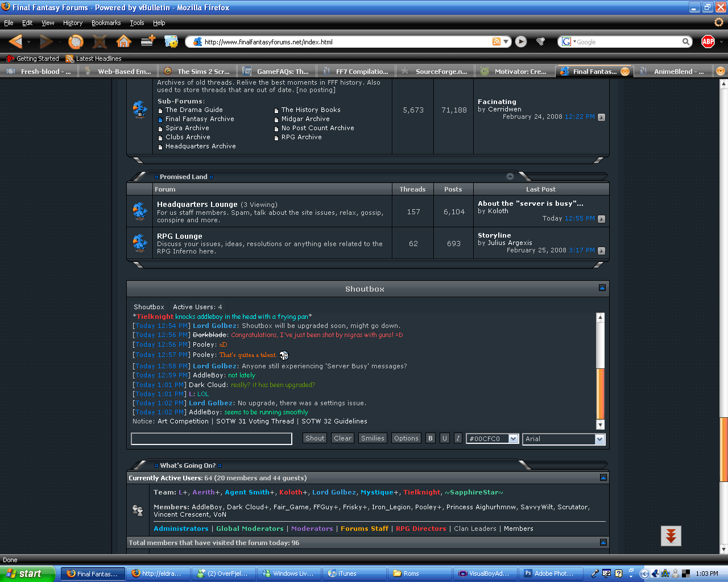Toggle underline formatting in the Shoutbox
The image size is (728, 582).
pos(444,438)
